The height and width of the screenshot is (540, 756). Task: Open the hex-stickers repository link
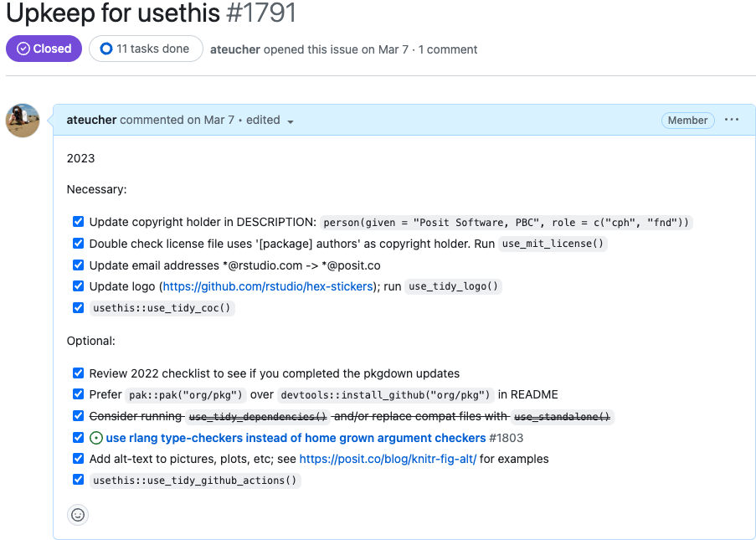pyautogui.click(x=267, y=285)
